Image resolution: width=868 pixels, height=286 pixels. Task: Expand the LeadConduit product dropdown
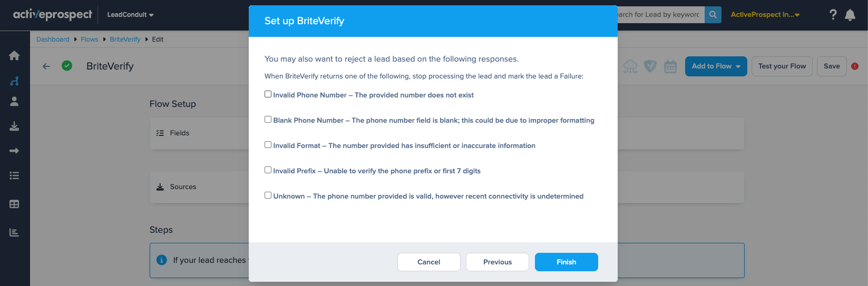click(130, 15)
